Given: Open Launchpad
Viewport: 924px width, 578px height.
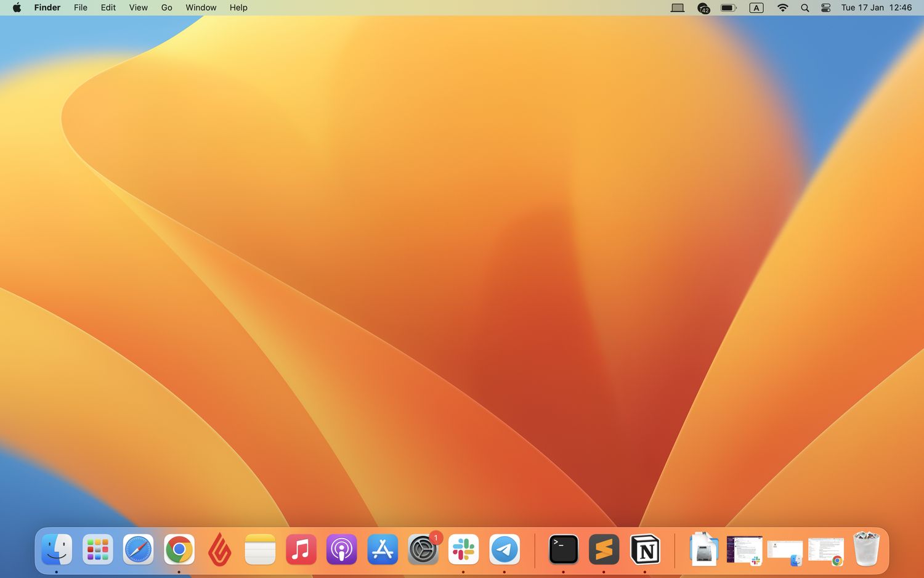Looking at the screenshot, I should (97, 549).
